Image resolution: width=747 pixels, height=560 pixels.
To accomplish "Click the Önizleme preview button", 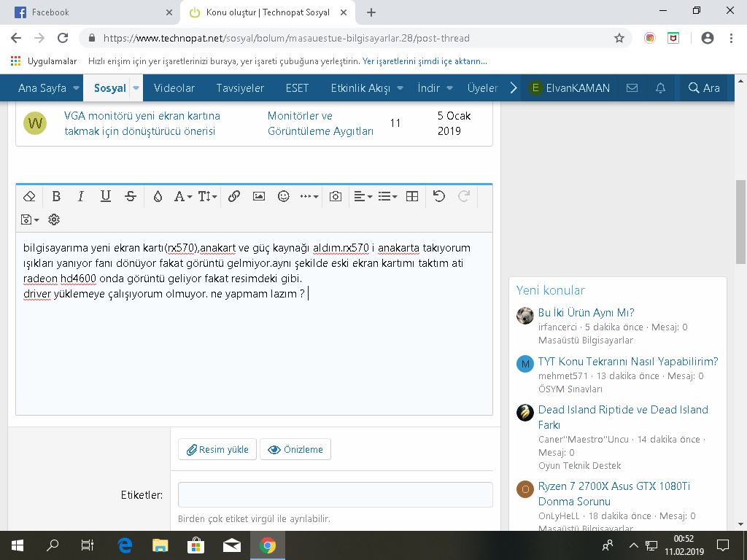I will tap(295, 449).
